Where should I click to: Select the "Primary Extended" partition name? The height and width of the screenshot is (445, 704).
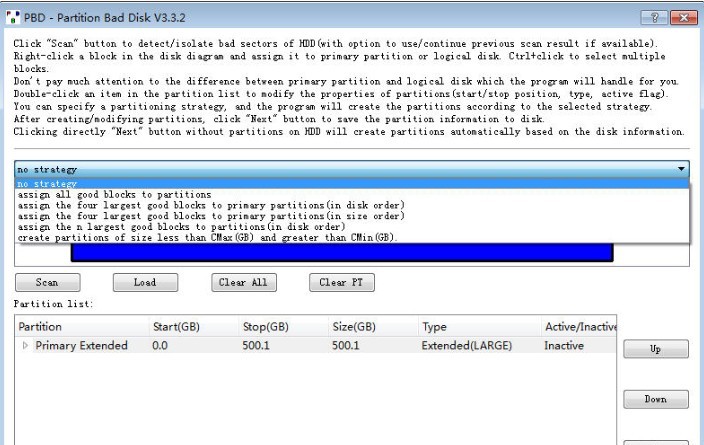(x=81, y=345)
